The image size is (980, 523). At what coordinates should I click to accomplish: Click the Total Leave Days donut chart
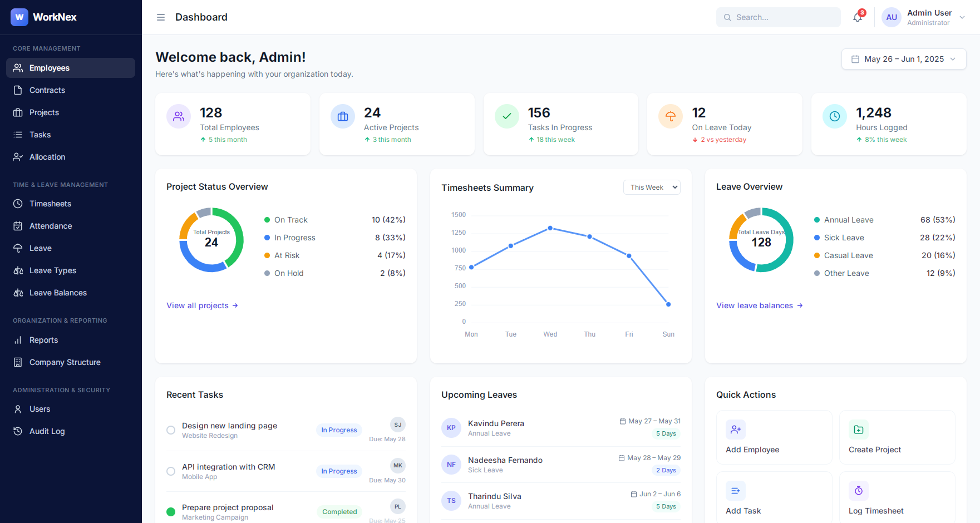(761, 240)
